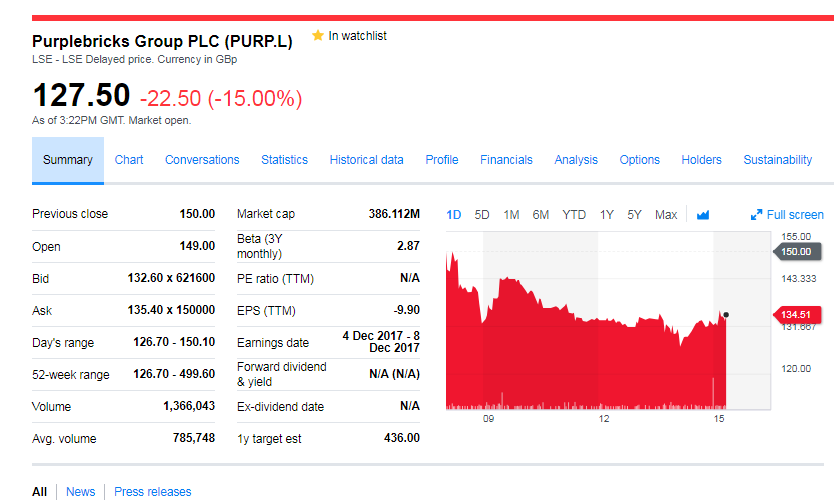Open the Historical data tab
Image resolution: width=834 pixels, height=500 pixels.
coord(366,160)
